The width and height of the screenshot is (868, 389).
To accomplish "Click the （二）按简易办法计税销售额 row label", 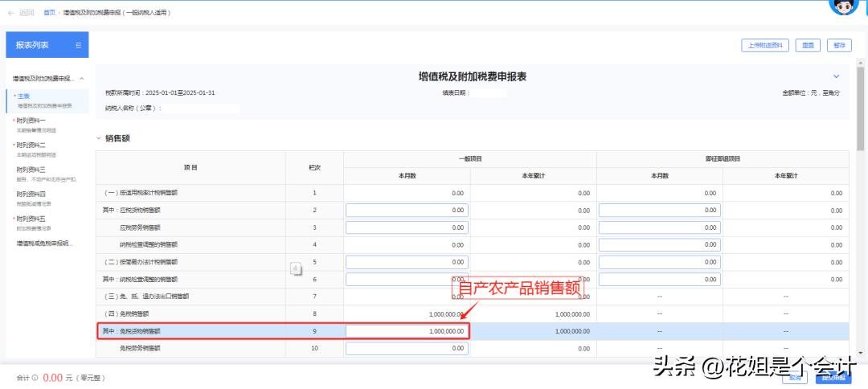I will point(141,262).
